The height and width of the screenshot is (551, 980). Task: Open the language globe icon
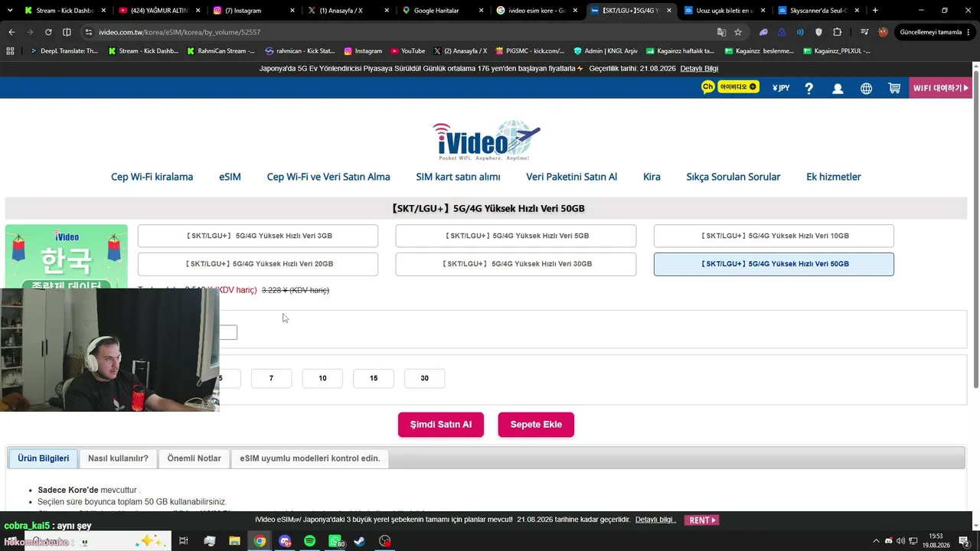coord(866,88)
